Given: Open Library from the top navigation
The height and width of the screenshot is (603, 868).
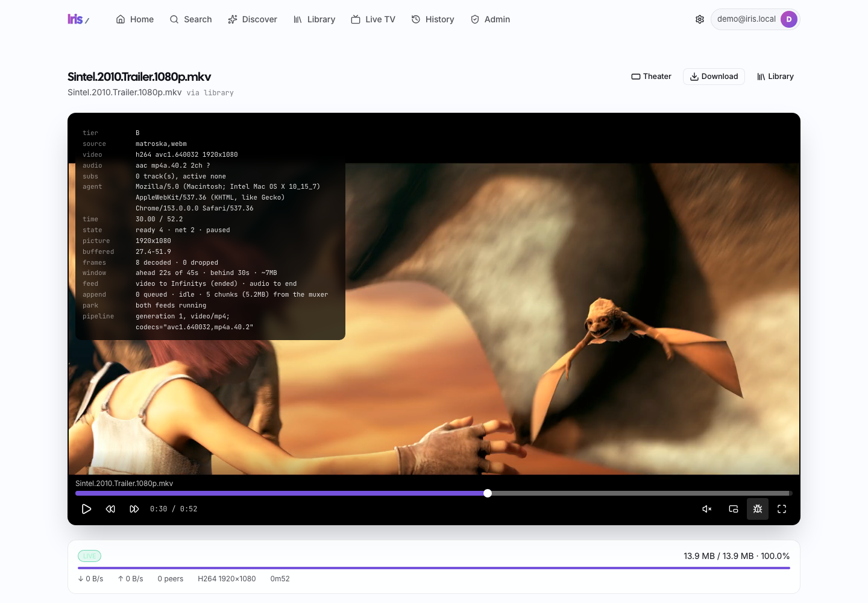Looking at the screenshot, I should 314,19.
